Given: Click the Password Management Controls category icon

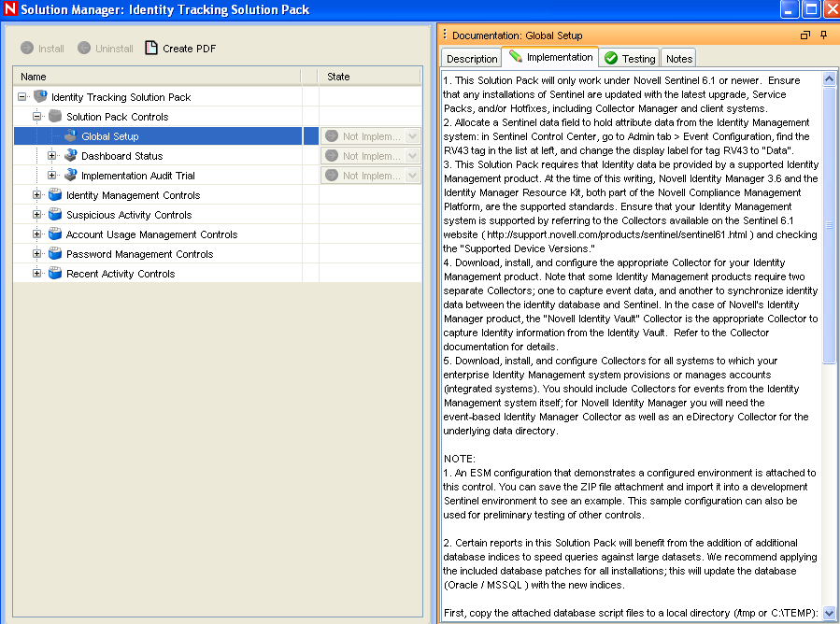Looking at the screenshot, I should pyautogui.click(x=55, y=253).
